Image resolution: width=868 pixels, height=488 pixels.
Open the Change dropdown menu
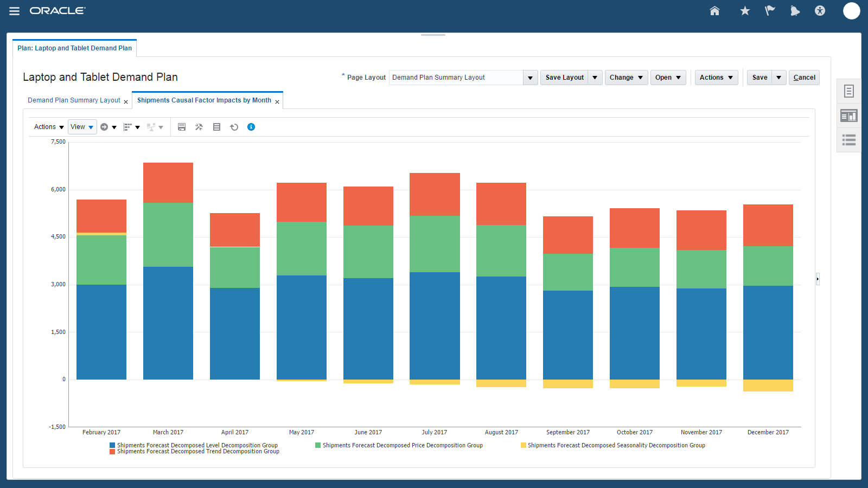click(626, 78)
